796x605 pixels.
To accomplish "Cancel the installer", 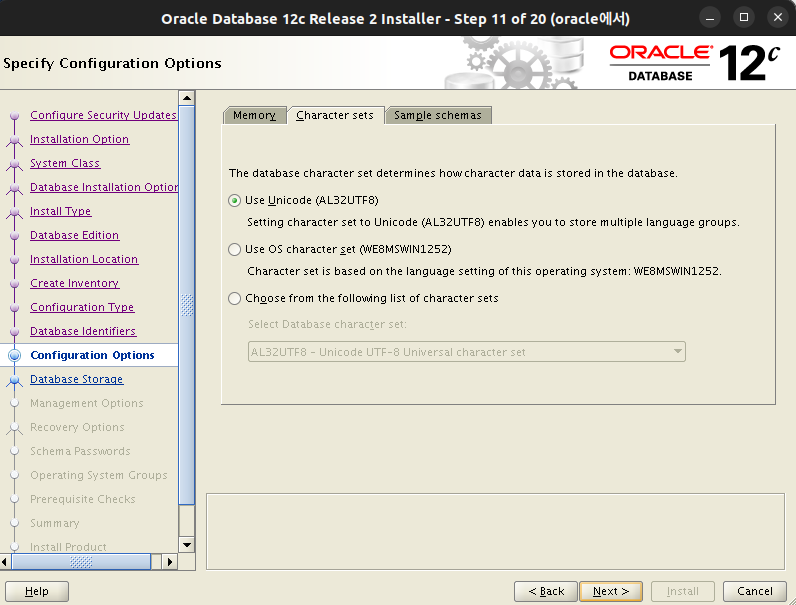I will pyautogui.click(x=755, y=591).
